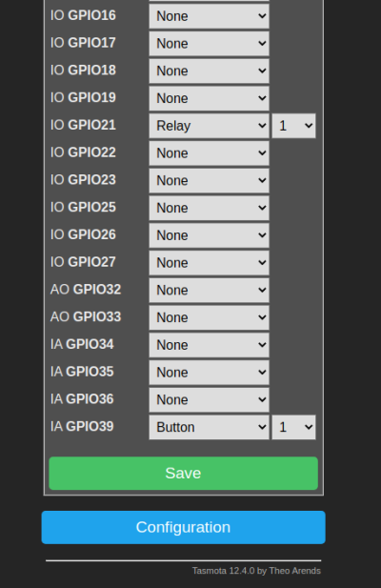Open the GPIO39 button index dropdown
Screen dimensions: 381x588
(293, 427)
